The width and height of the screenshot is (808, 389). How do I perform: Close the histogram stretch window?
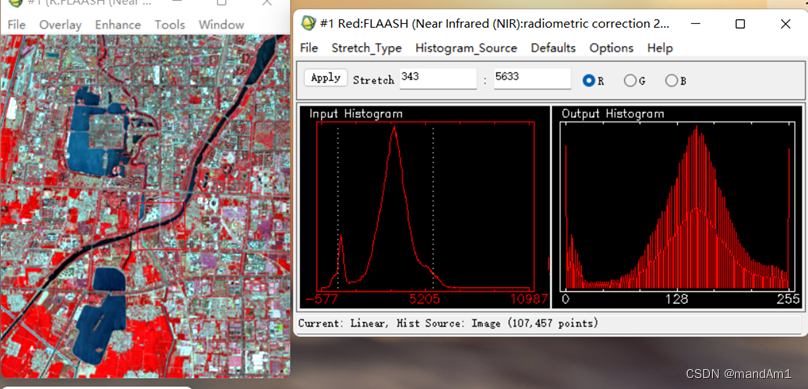[785, 24]
